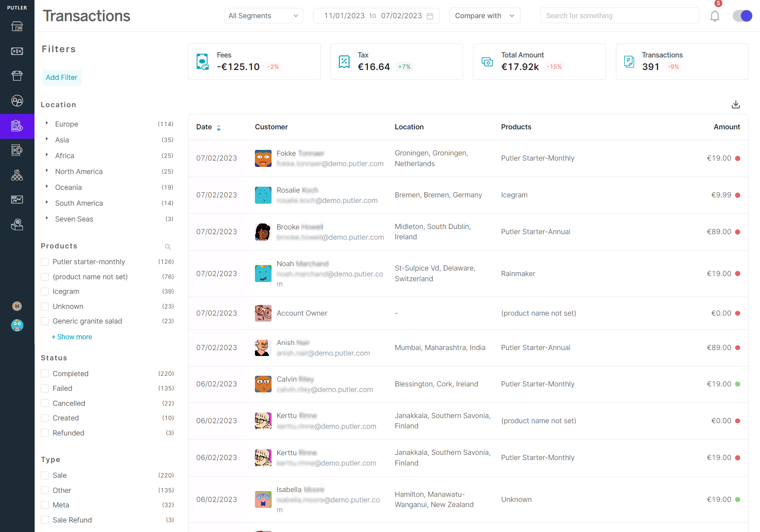Check Completed status filter
Screen dimensions: 760x532
point(45,374)
